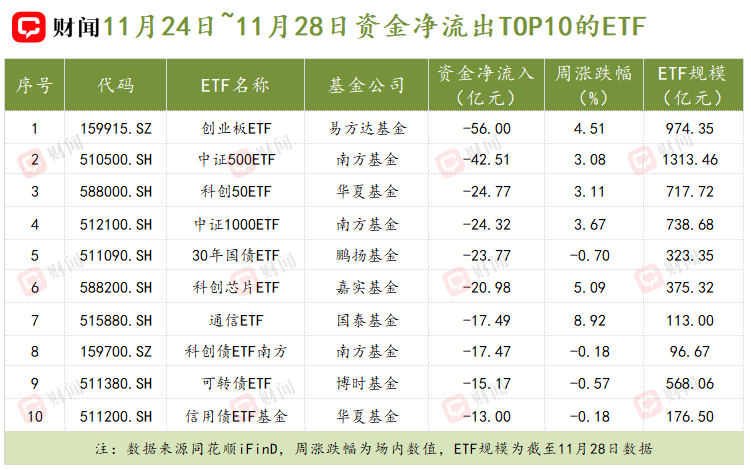Click 嘉实基金 company cell
The height and width of the screenshot is (470, 751).
[x=367, y=287]
